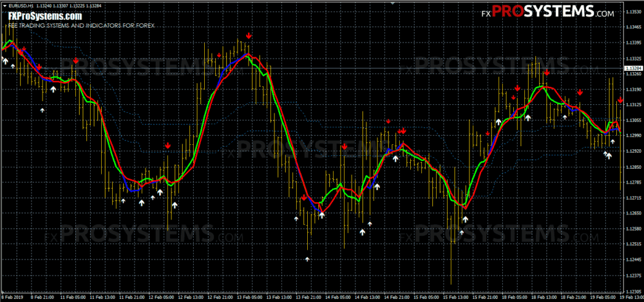Click the 1.13325 price scale label
This screenshot has width=644, height=302.
632,58
